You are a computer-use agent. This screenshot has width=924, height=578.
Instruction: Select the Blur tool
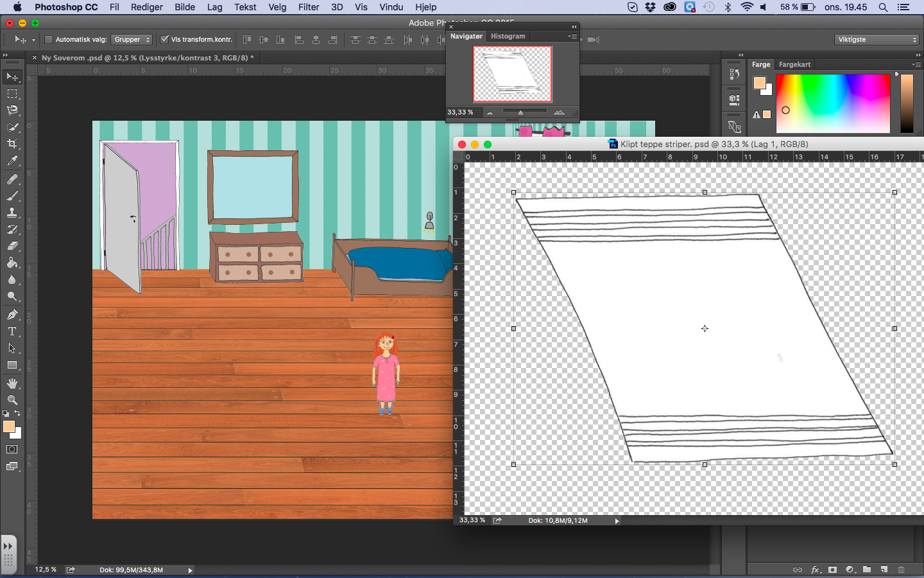pos(12,279)
